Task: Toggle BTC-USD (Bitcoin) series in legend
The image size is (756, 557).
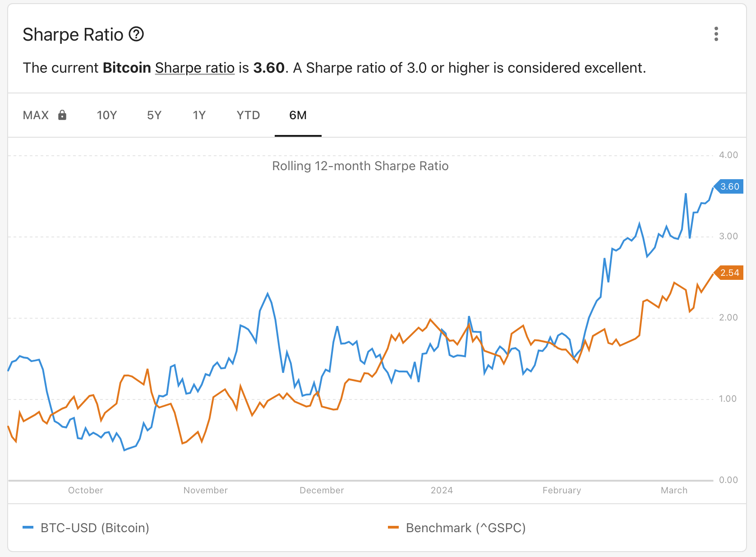Action: pyautogui.click(x=95, y=528)
